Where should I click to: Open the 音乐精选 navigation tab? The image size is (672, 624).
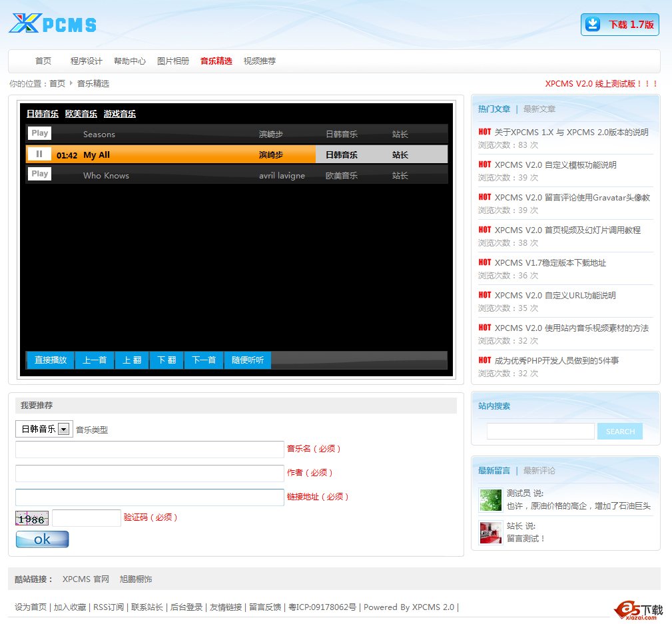216,61
